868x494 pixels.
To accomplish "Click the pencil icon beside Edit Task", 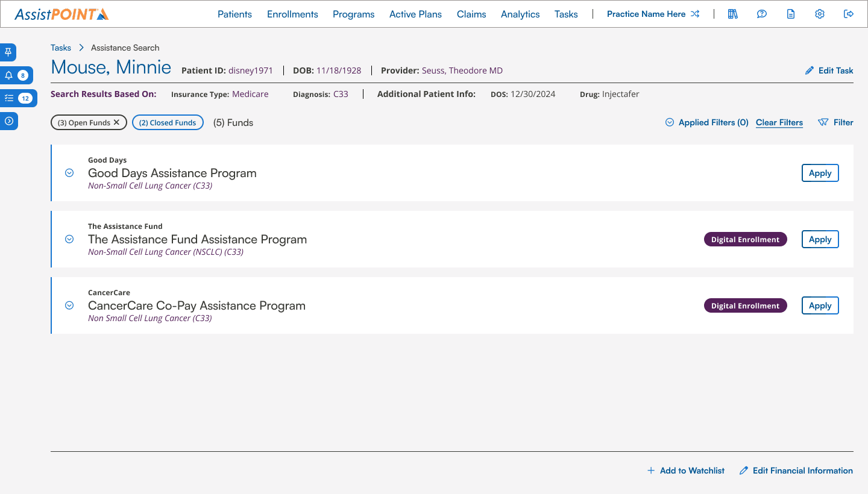I will pos(810,70).
